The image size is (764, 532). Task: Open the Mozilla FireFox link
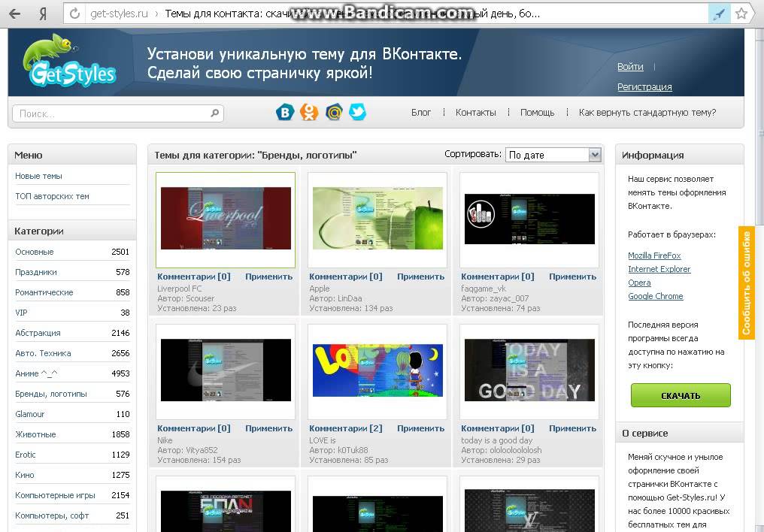[654, 255]
